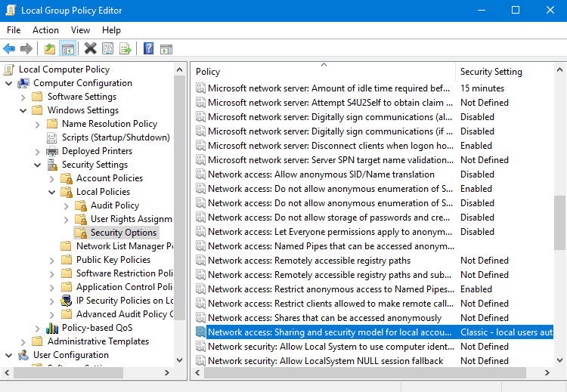Viewport: 567px width, 392px height.
Task: Click the Account Policies folder icon
Action: click(x=67, y=178)
